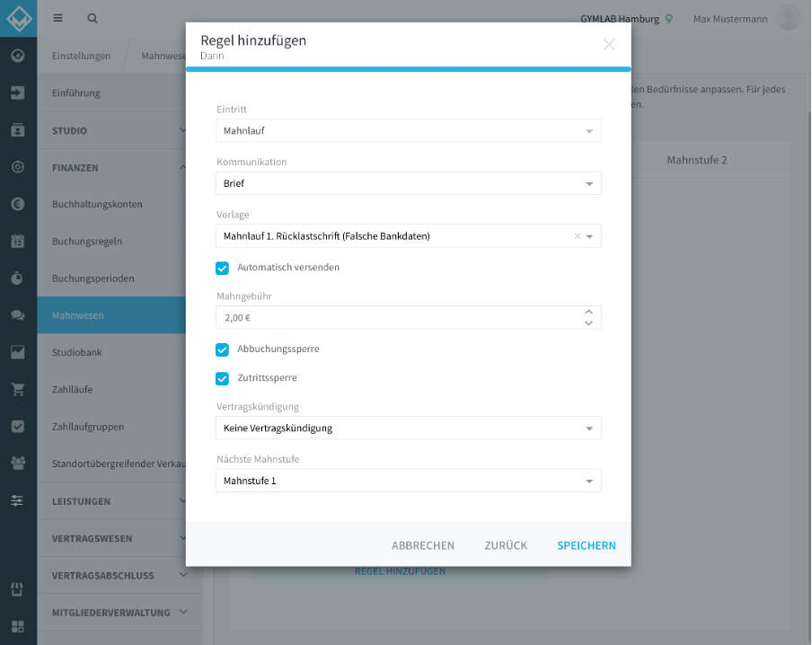The image size is (812, 645).
Task: Open the shopping cart sidebar icon
Action: coord(18,389)
